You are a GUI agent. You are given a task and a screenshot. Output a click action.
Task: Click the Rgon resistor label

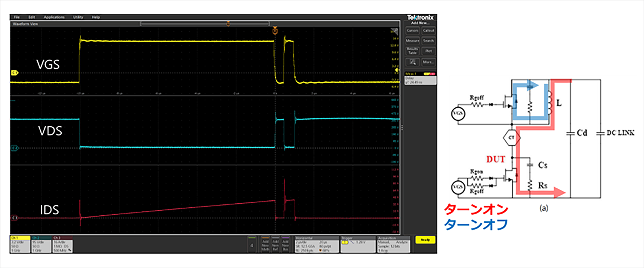click(477, 172)
